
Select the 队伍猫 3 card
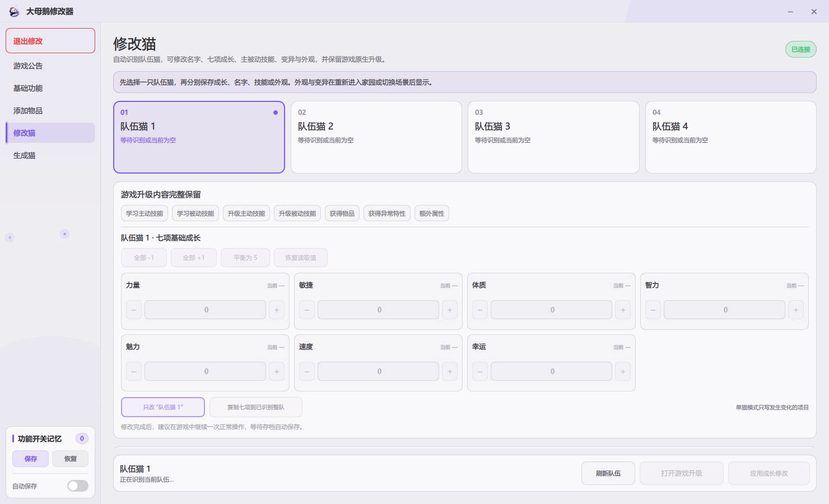point(553,137)
